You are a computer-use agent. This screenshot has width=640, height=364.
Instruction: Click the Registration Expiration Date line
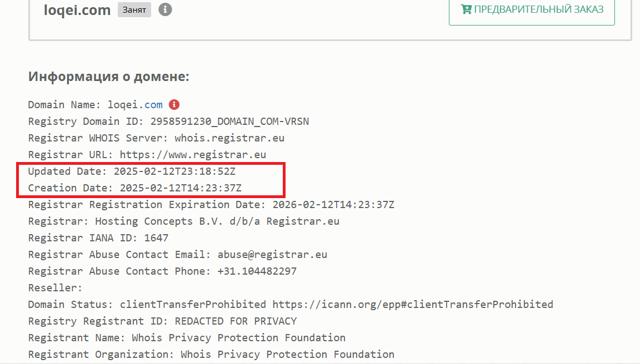(212, 205)
